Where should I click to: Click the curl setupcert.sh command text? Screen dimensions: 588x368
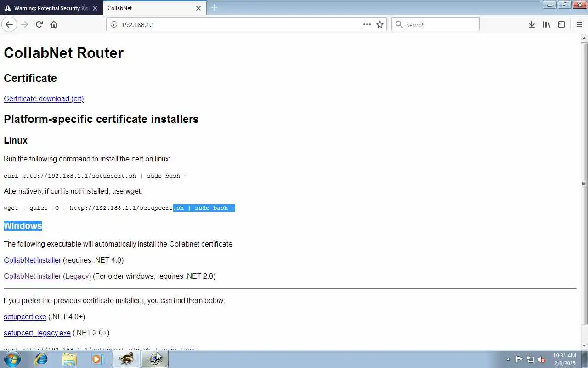(x=96, y=176)
